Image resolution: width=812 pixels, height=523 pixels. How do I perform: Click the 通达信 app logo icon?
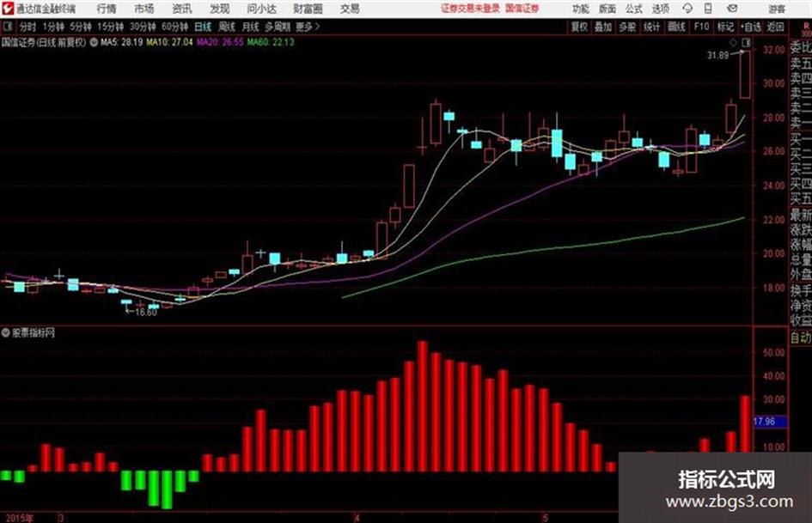(x=7, y=9)
